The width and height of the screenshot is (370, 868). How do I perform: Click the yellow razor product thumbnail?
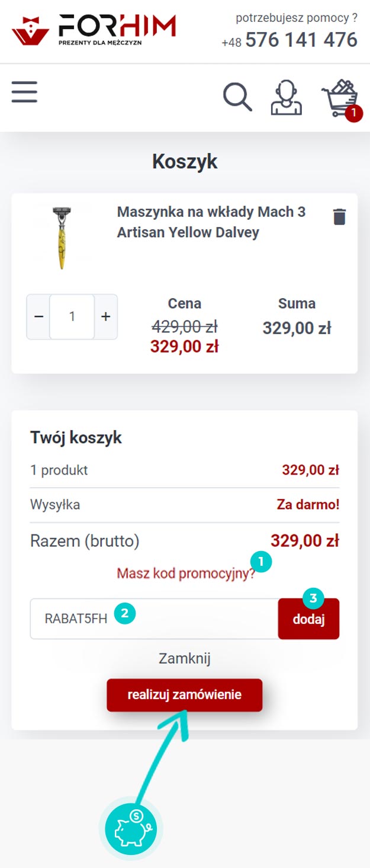(61, 238)
